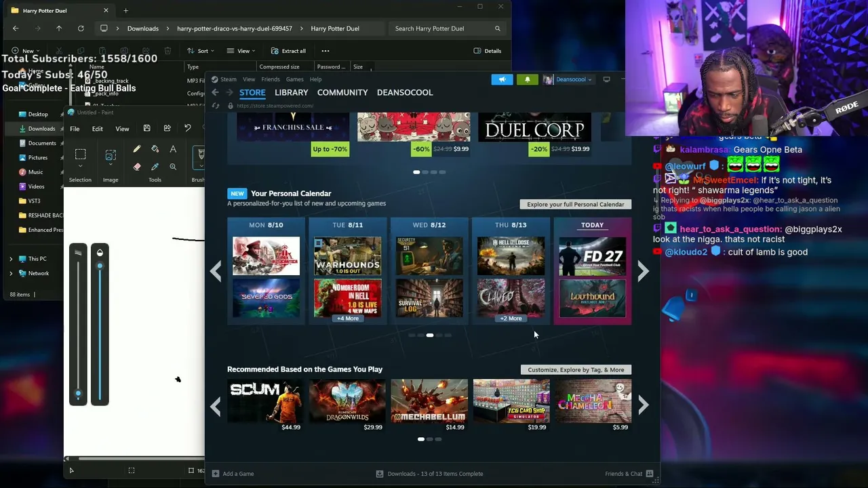Click Add a Game in Steam

click(x=233, y=474)
